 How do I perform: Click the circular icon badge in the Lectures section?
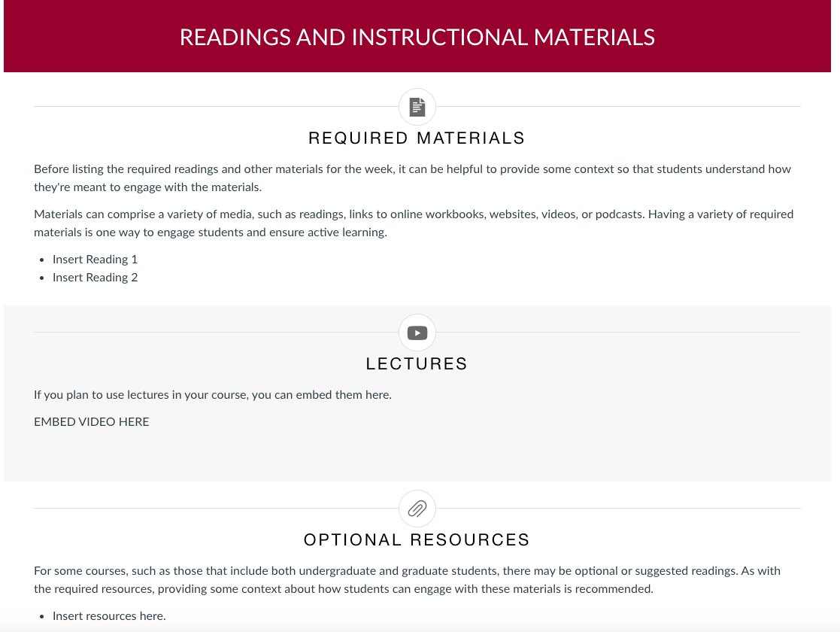point(417,332)
